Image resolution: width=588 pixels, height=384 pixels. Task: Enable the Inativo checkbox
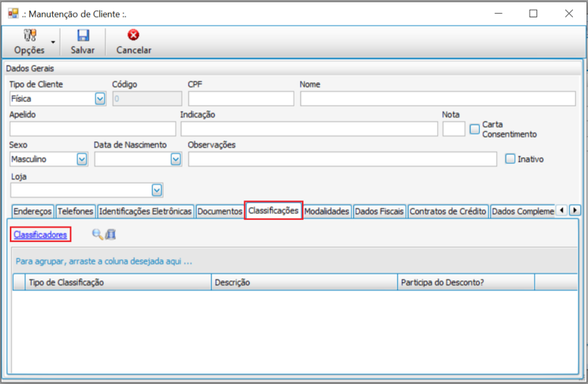[x=510, y=159]
